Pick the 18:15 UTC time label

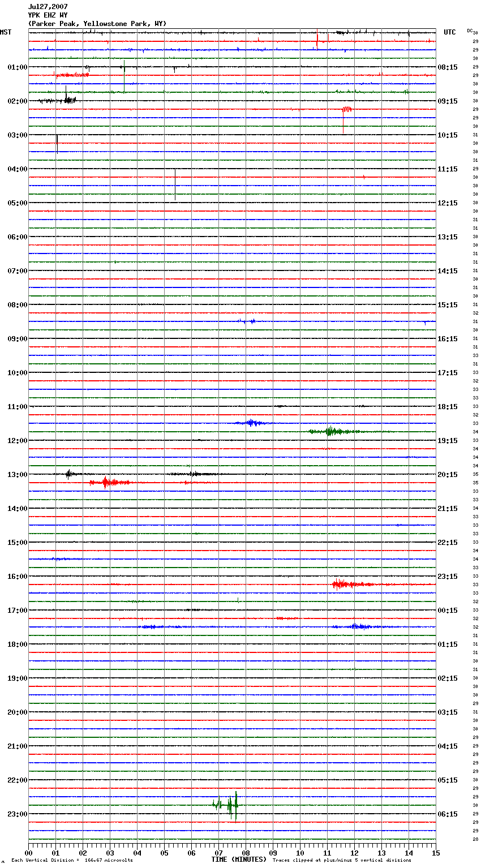pyautogui.click(x=448, y=407)
